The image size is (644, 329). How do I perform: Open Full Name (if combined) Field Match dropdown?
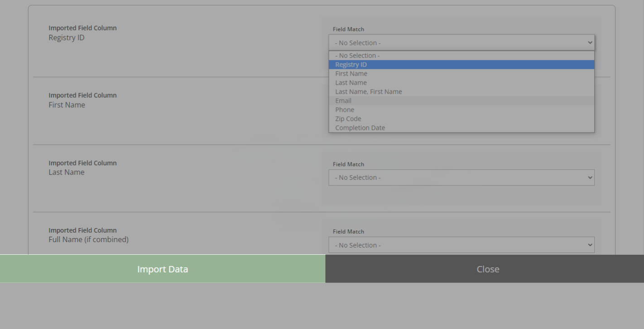point(461,245)
